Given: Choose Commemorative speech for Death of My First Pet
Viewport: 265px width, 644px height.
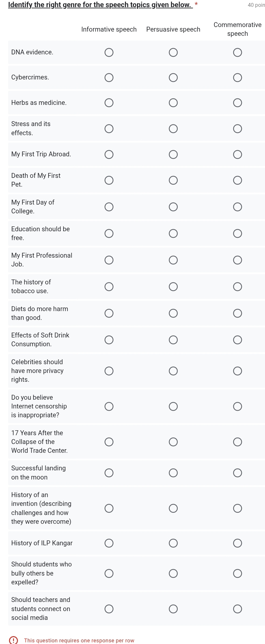Looking at the screenshot, I should (x=237, y=180).
